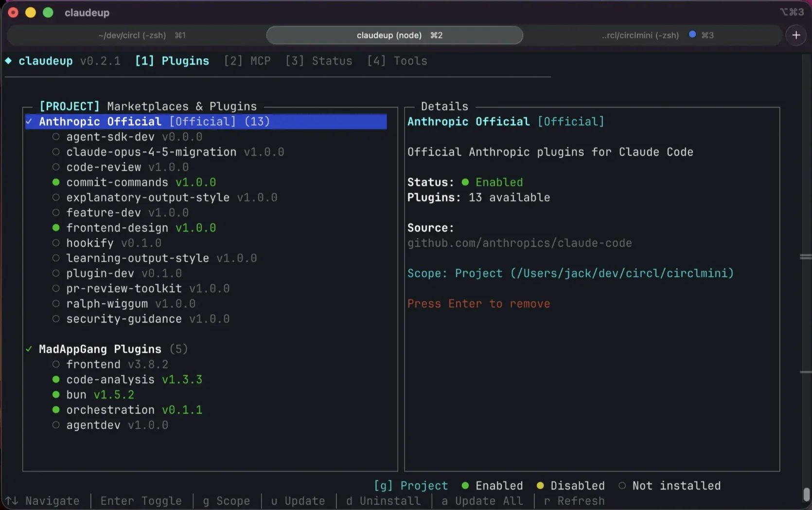Toggle the security-guidance plugin circle
This screenshot has width=812, height=510.
tap(56, 319)
